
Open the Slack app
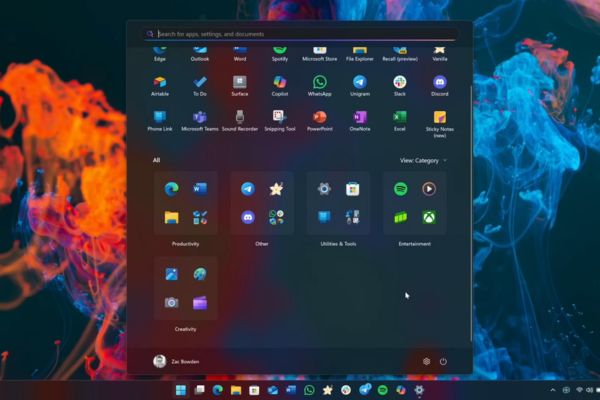pos(400,86)
